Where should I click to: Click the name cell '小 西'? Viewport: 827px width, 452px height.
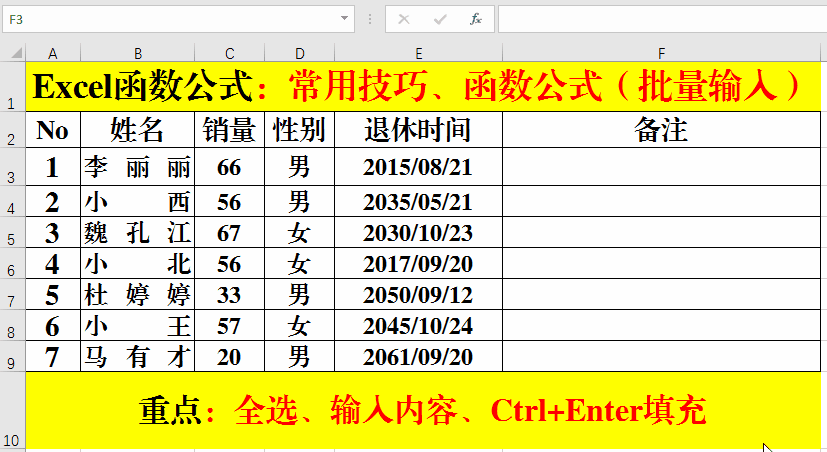click(138, 201)
